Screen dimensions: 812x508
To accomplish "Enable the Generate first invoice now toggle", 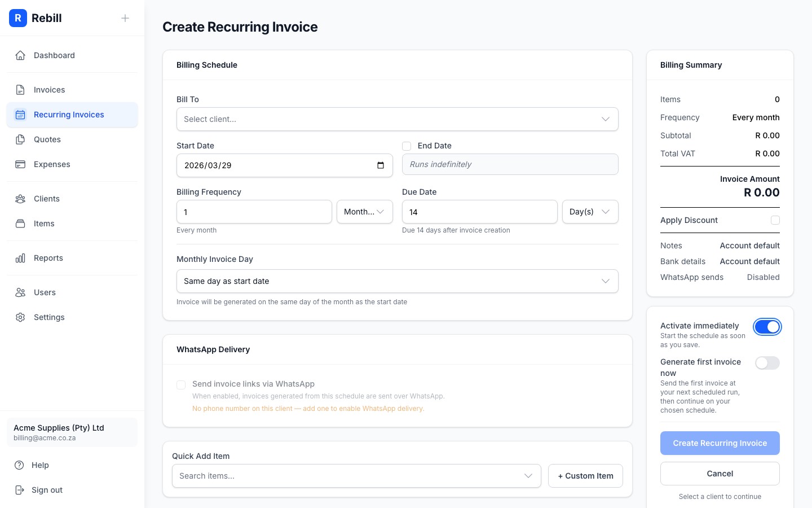I will [767, 363].
